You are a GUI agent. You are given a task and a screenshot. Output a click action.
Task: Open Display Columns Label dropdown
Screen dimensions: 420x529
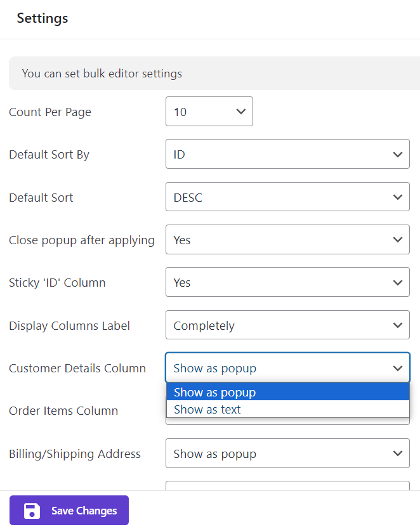287,325
